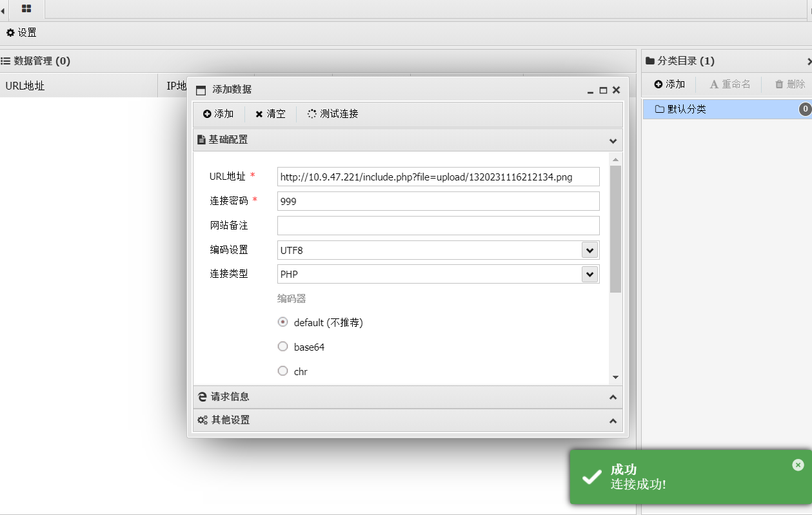Screen dimensions: 812x515
Task: Dismiss the 成功 notification close icon
Action: pyautogui.click(x=798, y=465)
